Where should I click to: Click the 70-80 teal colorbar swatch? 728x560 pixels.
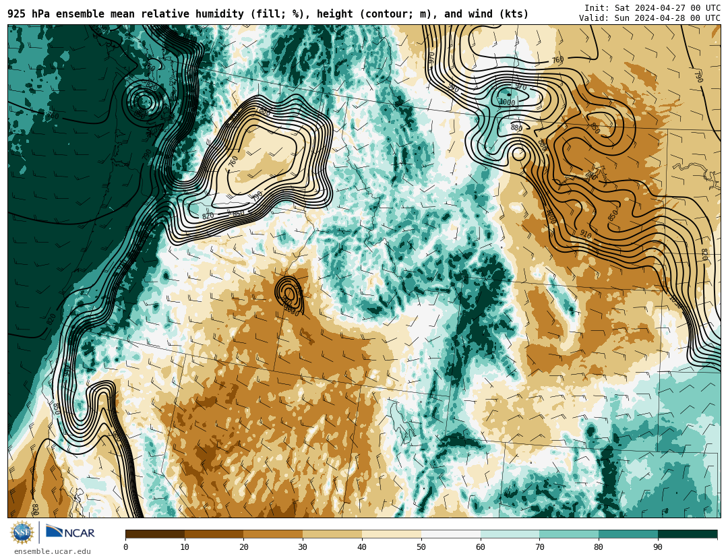point(569,534)
